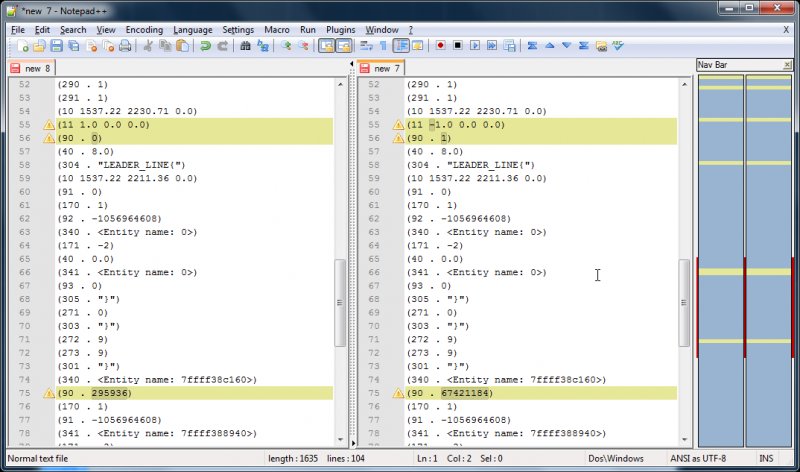This screenshot has height=472, width=800.
Task: Stop macro recording with the black square
Action: tap(458, 46)
